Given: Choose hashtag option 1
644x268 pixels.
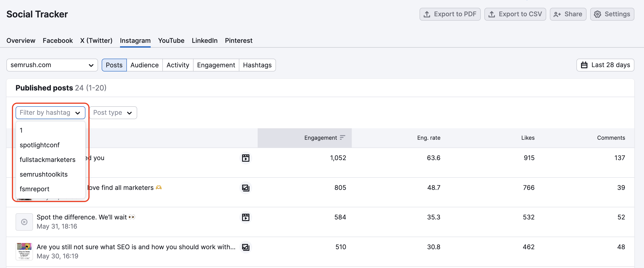Looking at the screenshot, I should 51,130.
